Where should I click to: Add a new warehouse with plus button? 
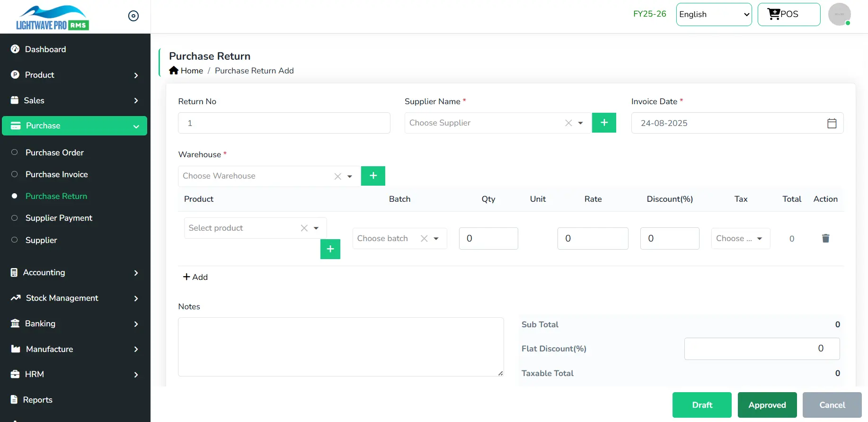click(x=373, y=176)
